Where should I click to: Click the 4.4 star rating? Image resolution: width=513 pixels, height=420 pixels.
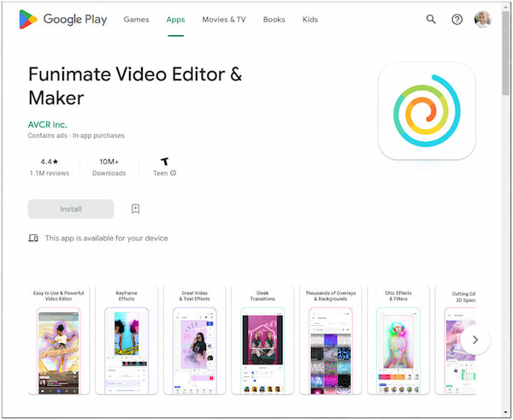(50, 162)
